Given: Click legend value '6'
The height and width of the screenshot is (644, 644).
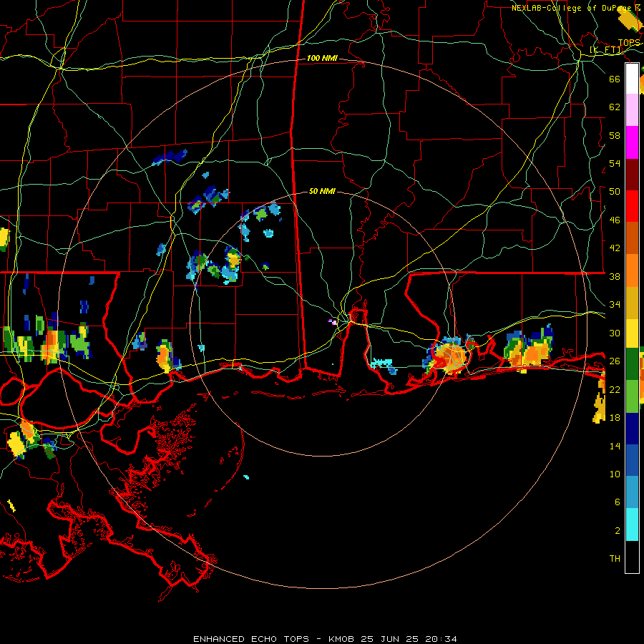Looking at the screenshot, I should click(x=618, y=502).
